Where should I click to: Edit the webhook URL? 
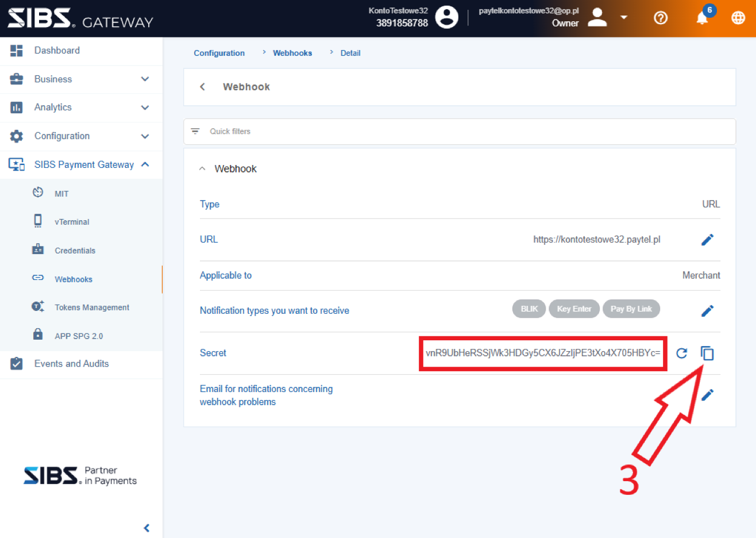[x=707, y=240]
